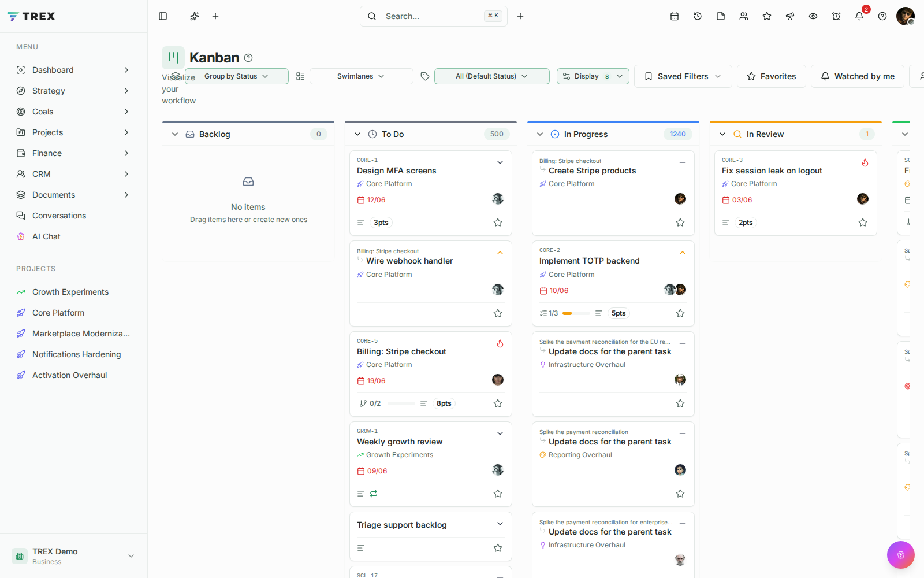Open the Swimlanes dropdown
Screen dimensions: 924x578
point(361,76)
